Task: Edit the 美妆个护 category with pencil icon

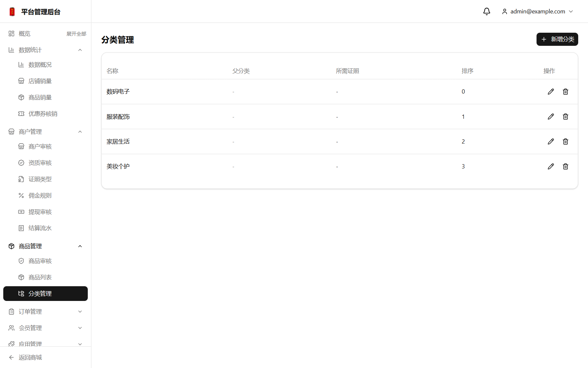Action: click(x=551, y=166)
